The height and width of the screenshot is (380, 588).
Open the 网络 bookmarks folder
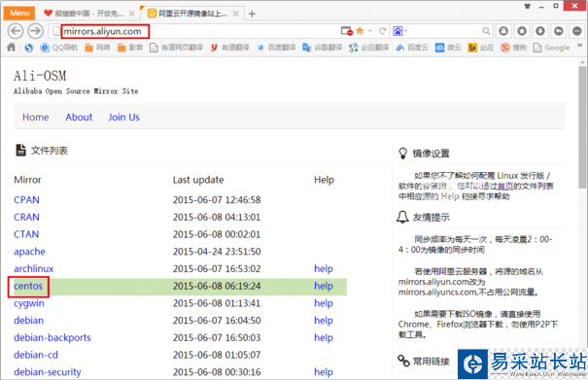97,48
